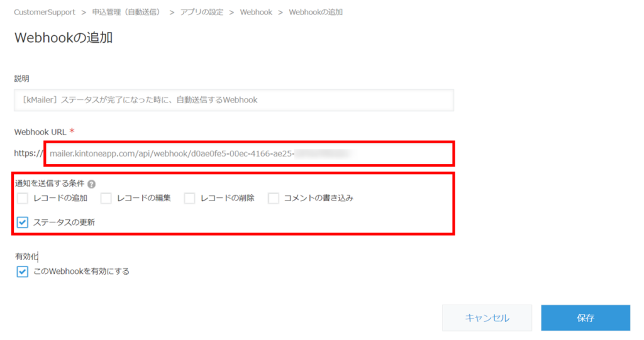Click the Webhookの追加 page heading
This screenshot has height=340, width=644.
(64, 38)
